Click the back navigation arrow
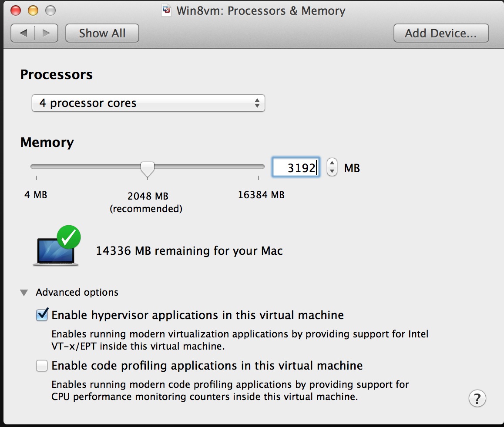 (24, 33)
